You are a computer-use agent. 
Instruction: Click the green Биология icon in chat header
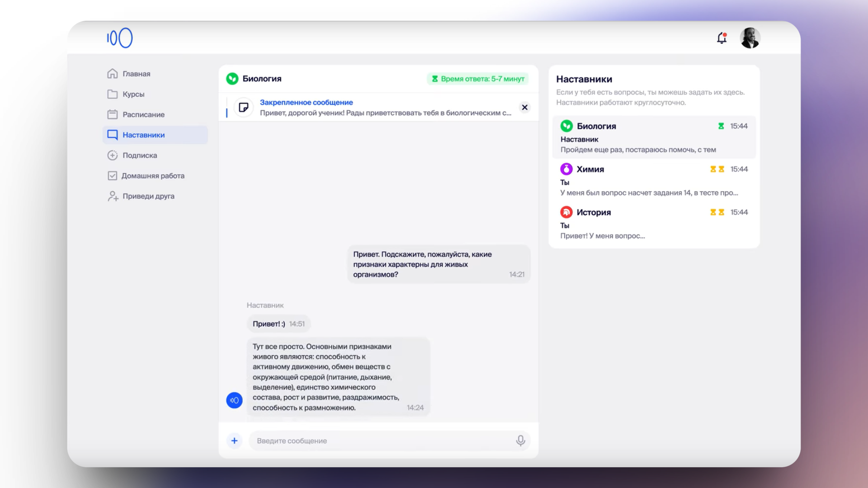click(x=232, y=79)
